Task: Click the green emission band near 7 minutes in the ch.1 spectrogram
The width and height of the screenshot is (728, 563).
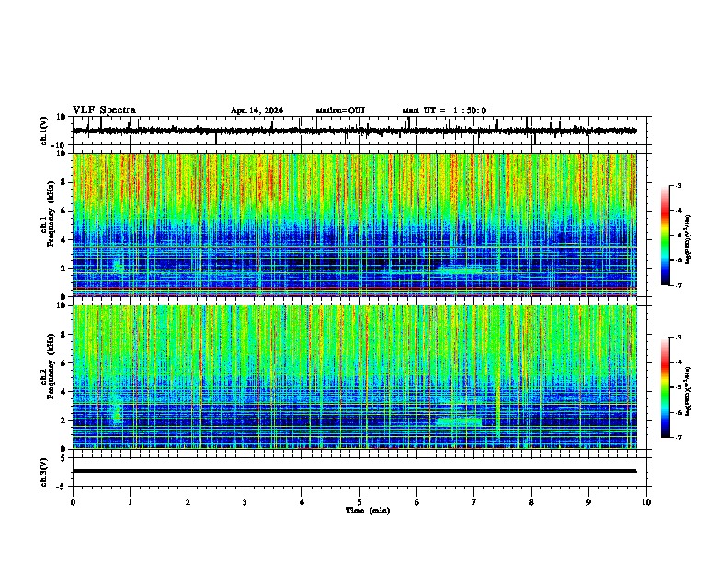Action: (x=460, y=270)
